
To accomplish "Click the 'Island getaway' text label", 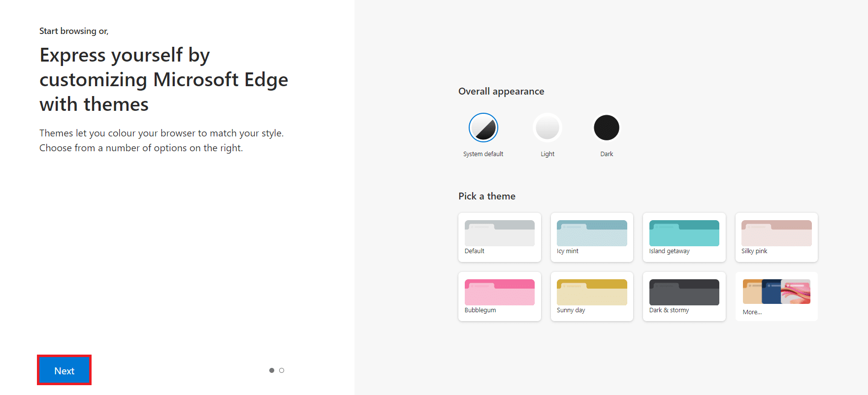I will pyautogui.click(x=669, y=251).
